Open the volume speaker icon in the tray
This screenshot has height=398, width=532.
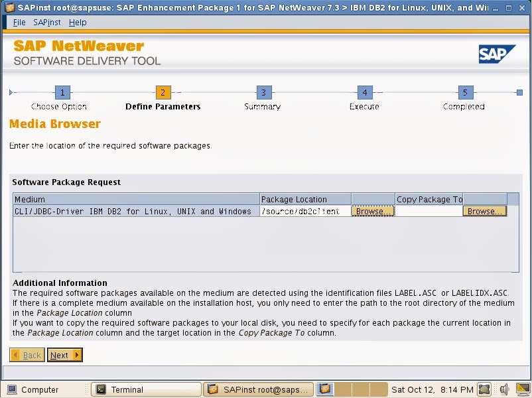tap(504, 389)
